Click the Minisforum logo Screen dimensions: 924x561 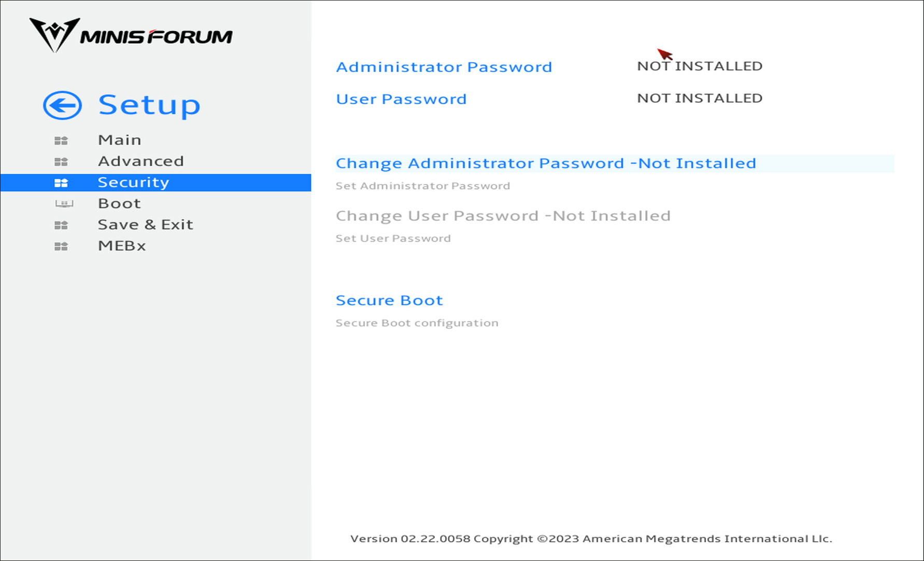131,35
